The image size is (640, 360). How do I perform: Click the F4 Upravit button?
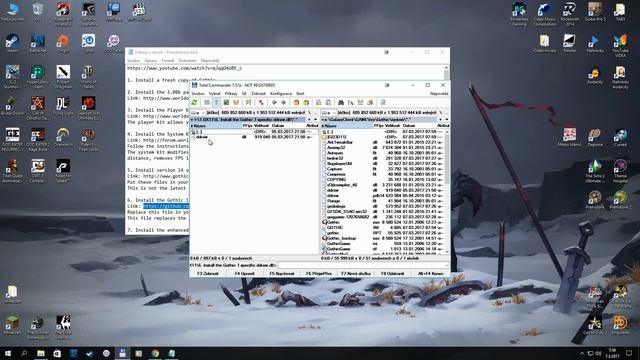(244, 273)
